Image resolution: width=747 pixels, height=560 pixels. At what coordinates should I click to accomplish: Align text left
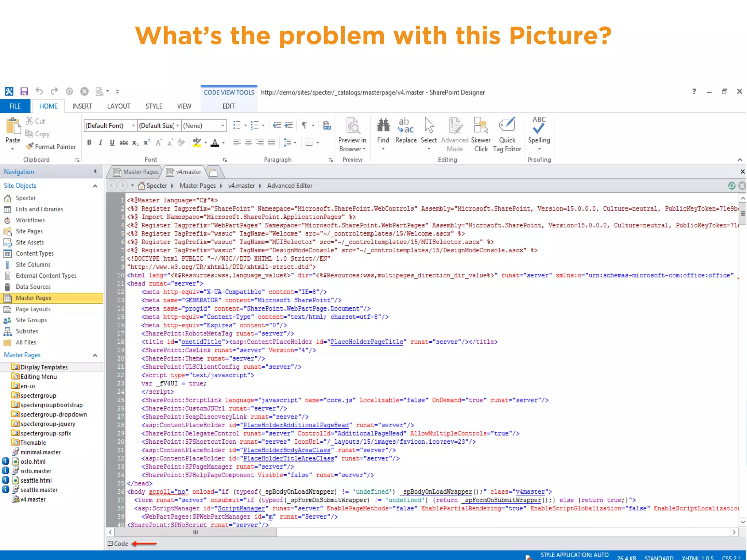click(x=237, y=143)
